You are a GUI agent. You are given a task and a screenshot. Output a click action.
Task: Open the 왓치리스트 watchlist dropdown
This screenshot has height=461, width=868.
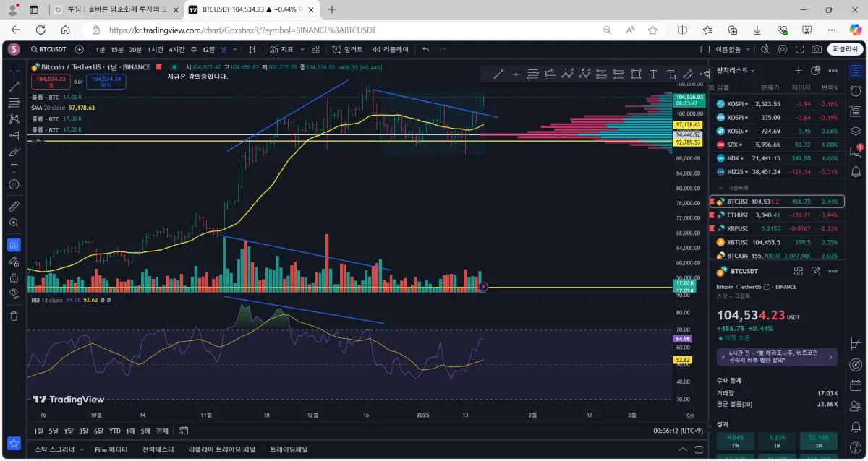pos(736,70)
